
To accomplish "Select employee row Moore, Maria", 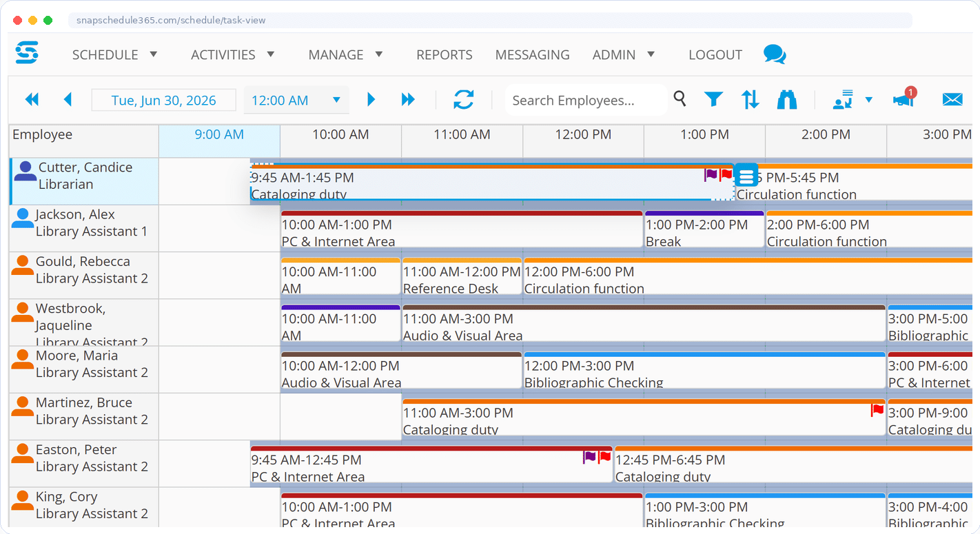I will click(84, 369).
